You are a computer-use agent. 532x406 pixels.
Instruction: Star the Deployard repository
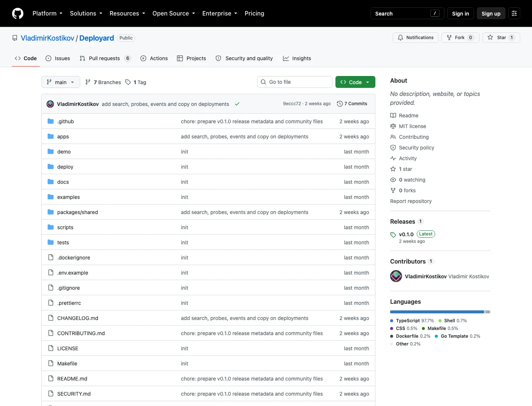pyautogui.click(x=501, y=38)
